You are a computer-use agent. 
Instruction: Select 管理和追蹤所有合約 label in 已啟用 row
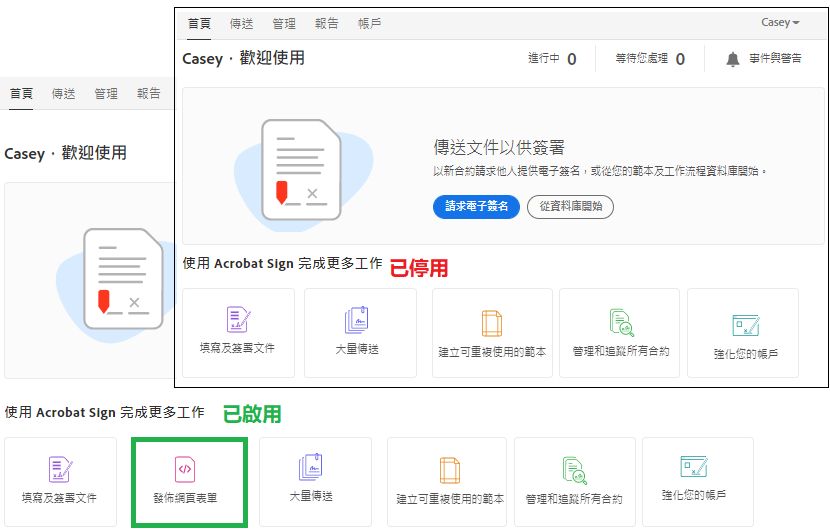click(x=574, y=499)
